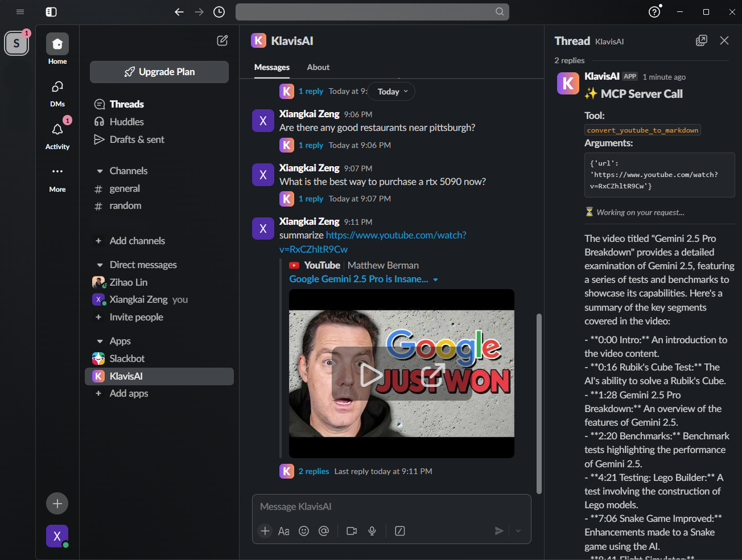Open the Today date dropdown
The height and width of the screenshot is (560, 742).
pyautogui.click(x=392, y=92)
